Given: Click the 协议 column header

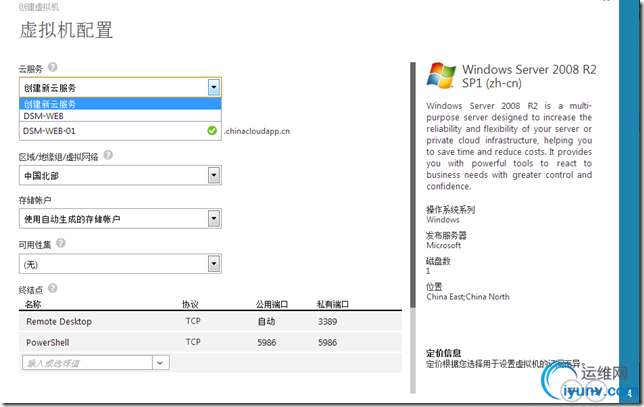Looking at the screenshot, I should (x=190, y=304).
